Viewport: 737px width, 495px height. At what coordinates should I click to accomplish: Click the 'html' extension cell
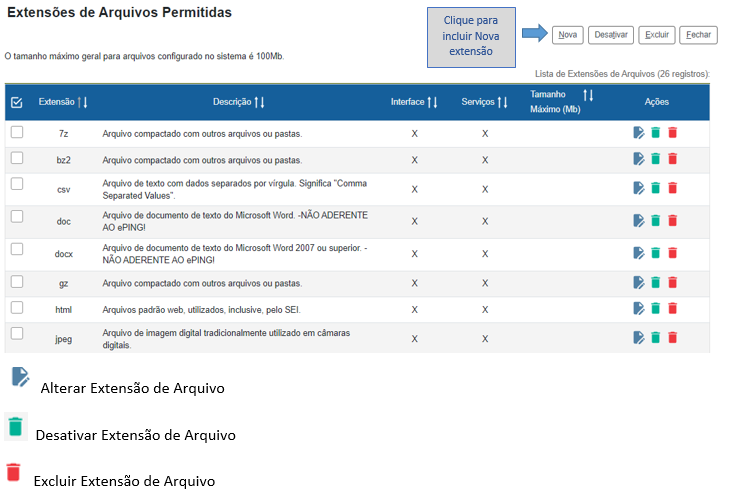coord(63,310)
